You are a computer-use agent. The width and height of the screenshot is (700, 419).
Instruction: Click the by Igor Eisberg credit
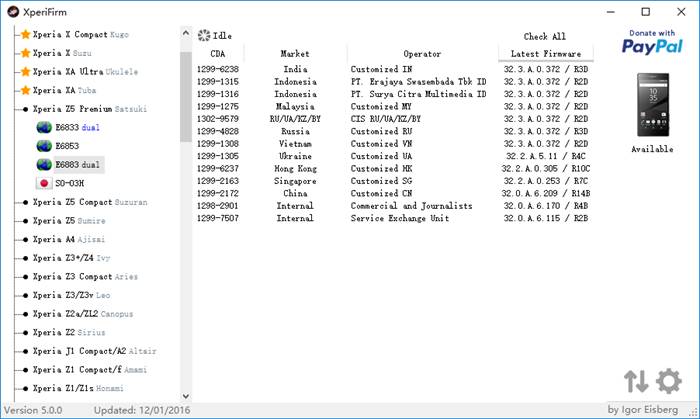(642, 409)
